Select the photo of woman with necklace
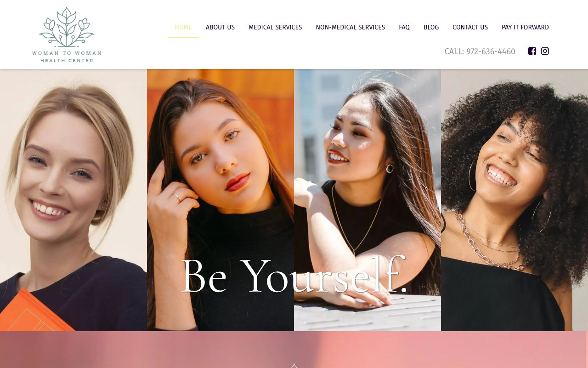Image resolution: width=588 pixels, height=368 pixels. [367, 200]
